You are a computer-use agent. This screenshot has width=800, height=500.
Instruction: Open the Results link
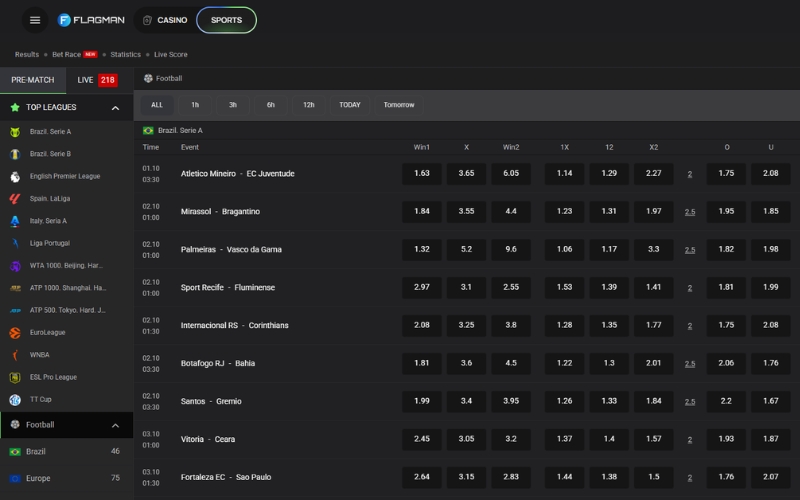point(27,55)
